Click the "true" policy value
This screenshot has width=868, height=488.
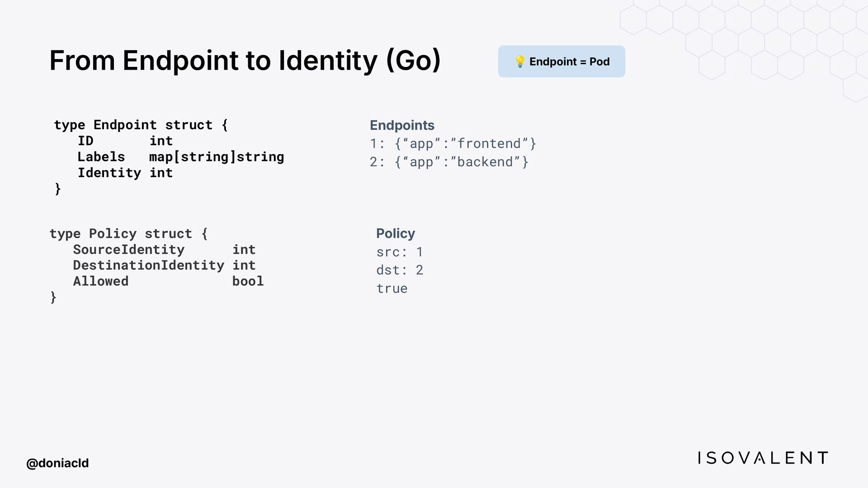tap(392, 288)
